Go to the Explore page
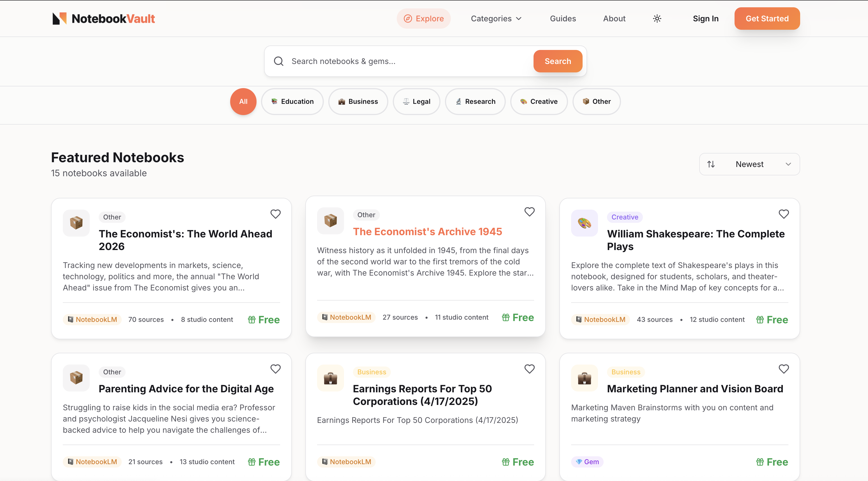The width and height of the screenshot is (868, 481). (424, 19)
